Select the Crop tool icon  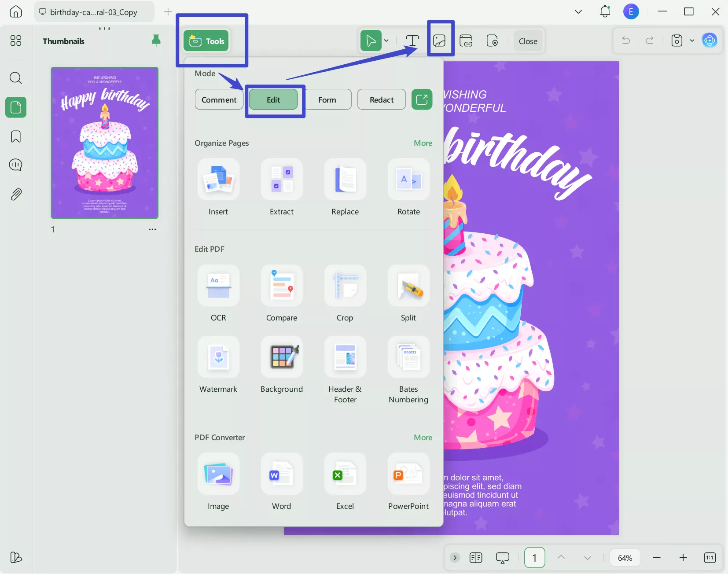pyautogui.click(x=345, y=286)
